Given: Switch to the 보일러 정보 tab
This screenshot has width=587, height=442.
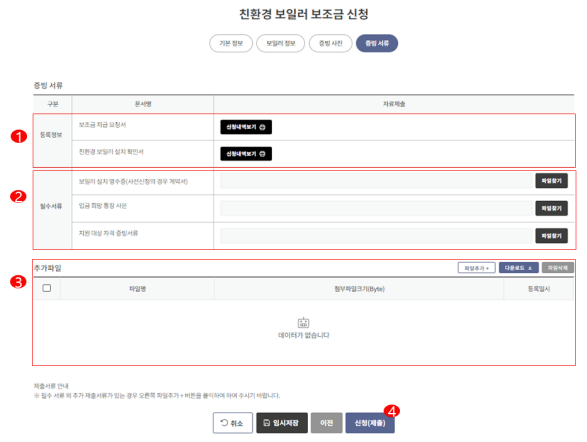Looking at the screenshot, I should tap(281, 43).
